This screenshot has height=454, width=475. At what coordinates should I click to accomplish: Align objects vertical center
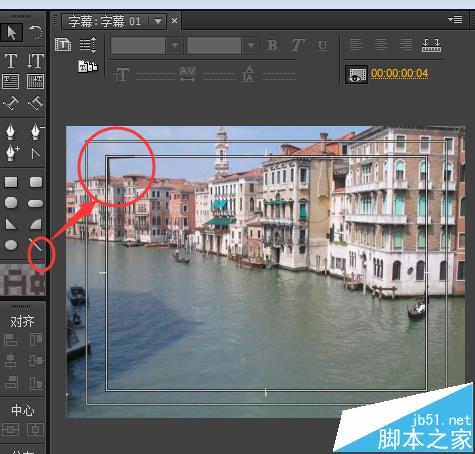point(35,361)
